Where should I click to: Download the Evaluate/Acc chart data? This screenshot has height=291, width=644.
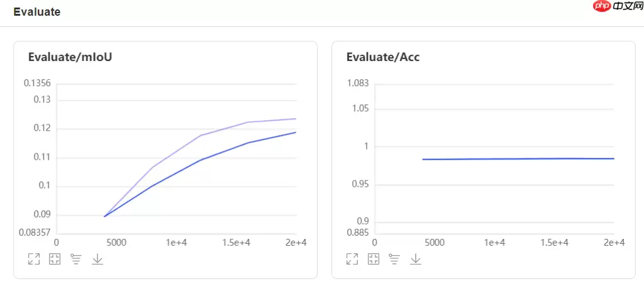(416, 259)
